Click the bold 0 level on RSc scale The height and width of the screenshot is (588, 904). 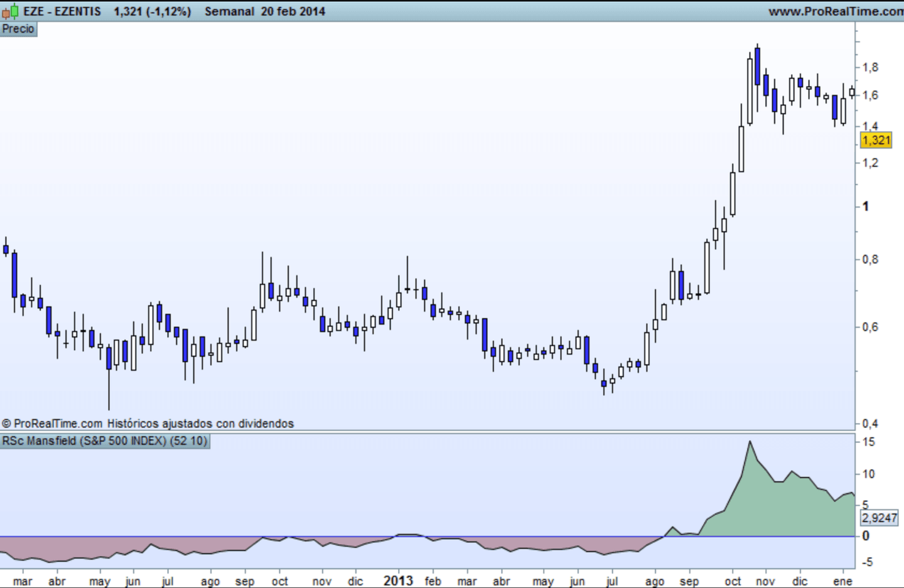(x=866, y=536)
